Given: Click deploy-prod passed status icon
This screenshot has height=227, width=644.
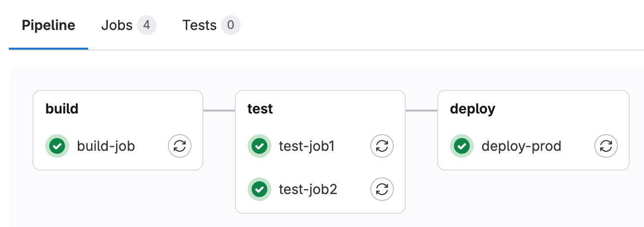Looking at the screenshot, I should point(462,146).
